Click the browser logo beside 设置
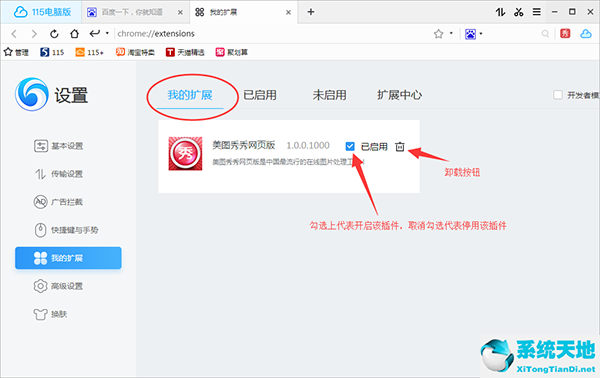 pos(31,95)
